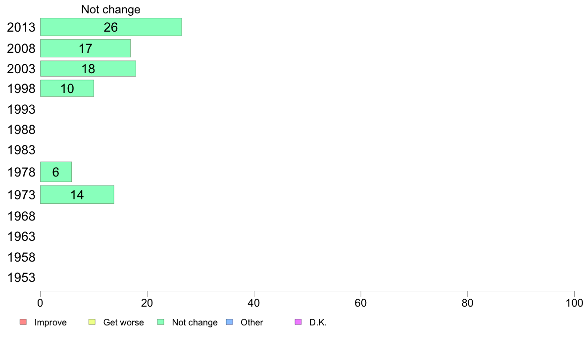Select the 1998 bar showing 10

click(x=67, y=89)
